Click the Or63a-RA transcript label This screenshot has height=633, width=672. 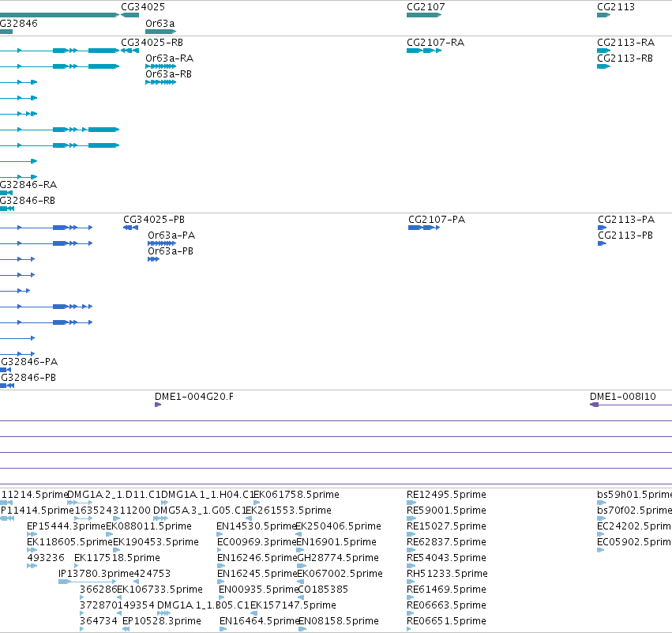pyautogui.click(x=169, y=58)
